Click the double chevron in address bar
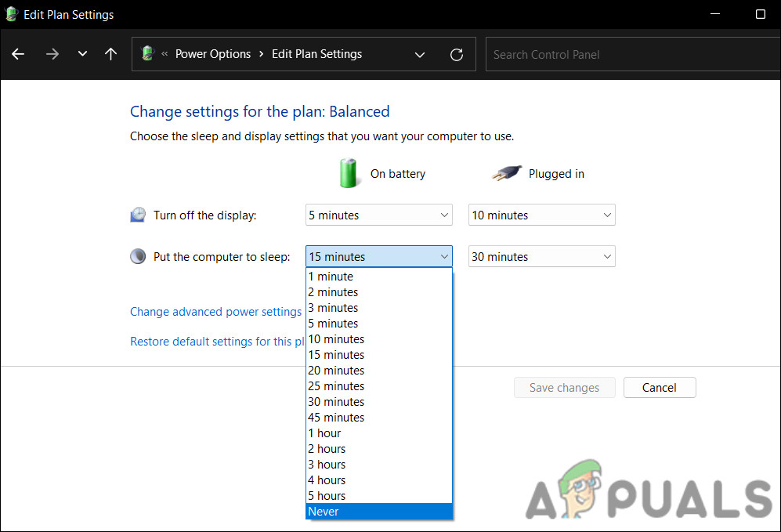This screenshot has height=532, width=781. tap(165, 54)
